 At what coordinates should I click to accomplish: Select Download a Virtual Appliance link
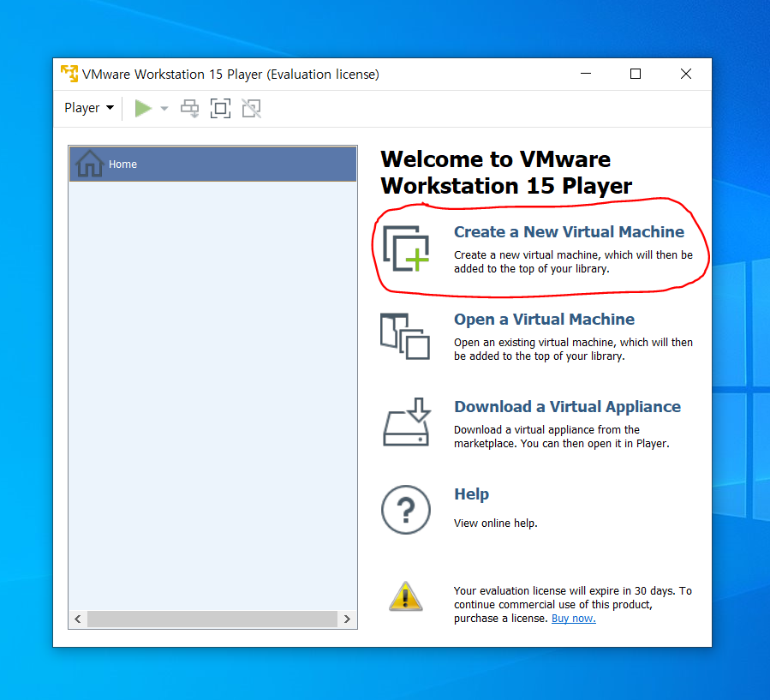point(567,407)
